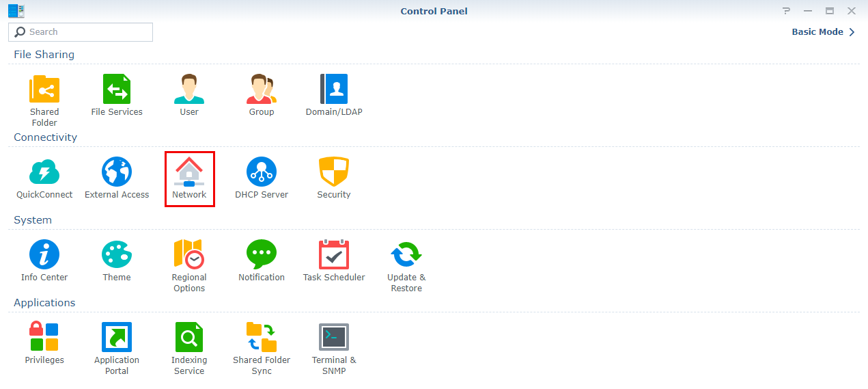The width and height of the screenshot is (868, 389).
Task: Open the help question mark button
Action: [786, 11]
